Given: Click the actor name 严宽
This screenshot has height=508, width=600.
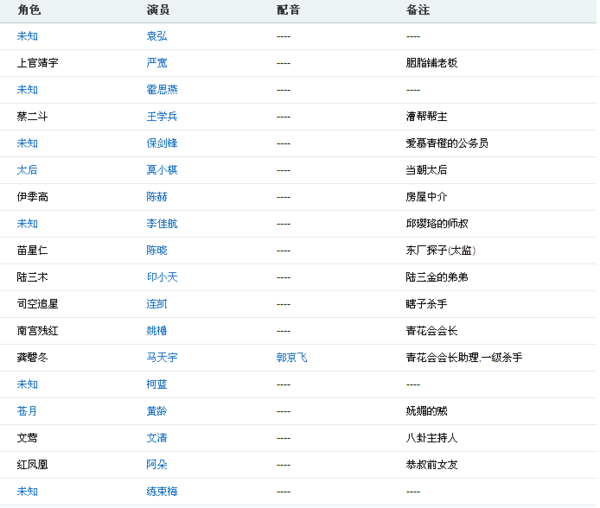Looking at the screenshot, I should [x=157, y=63].
